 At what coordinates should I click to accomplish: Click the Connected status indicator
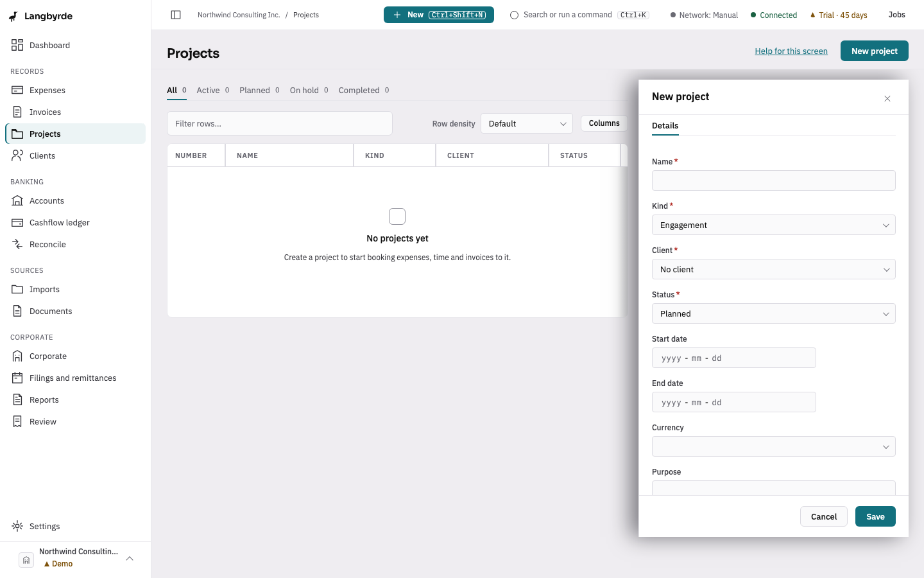tap(774, 15)
